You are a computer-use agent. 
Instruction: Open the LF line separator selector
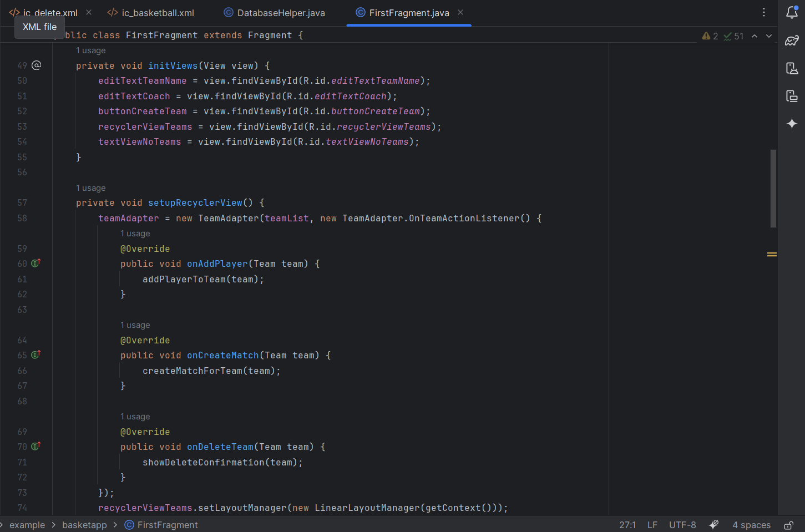[x=652, y=525]
